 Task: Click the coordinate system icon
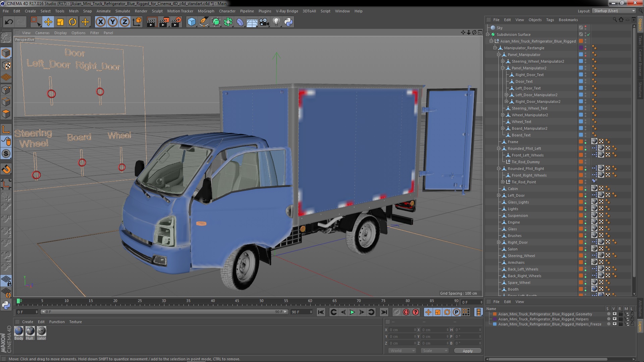pyautogui.click(x=137, y=22)
